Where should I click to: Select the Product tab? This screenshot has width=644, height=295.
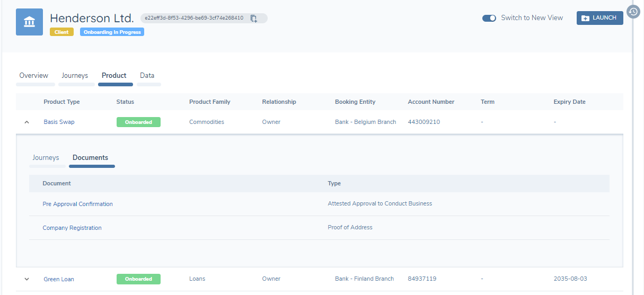114,76
